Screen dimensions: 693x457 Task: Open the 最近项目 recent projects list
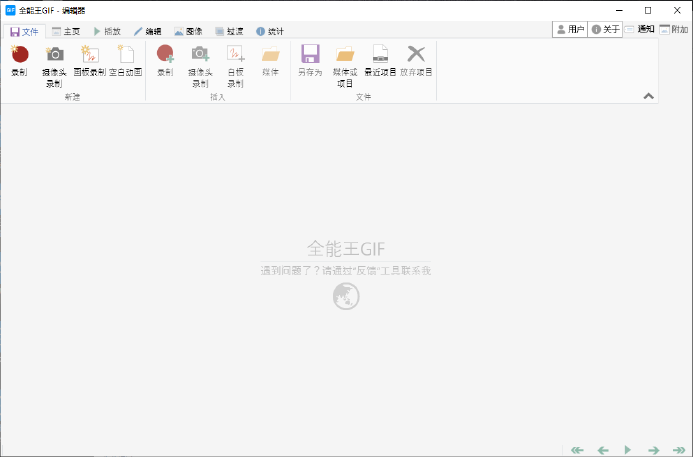(x=380, y=59)
